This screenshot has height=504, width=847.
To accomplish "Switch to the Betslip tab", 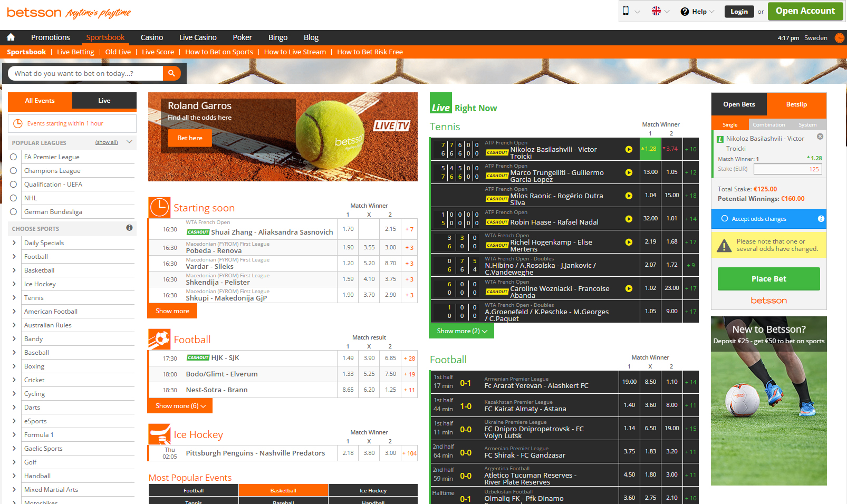I will click(x=796, y=104).
